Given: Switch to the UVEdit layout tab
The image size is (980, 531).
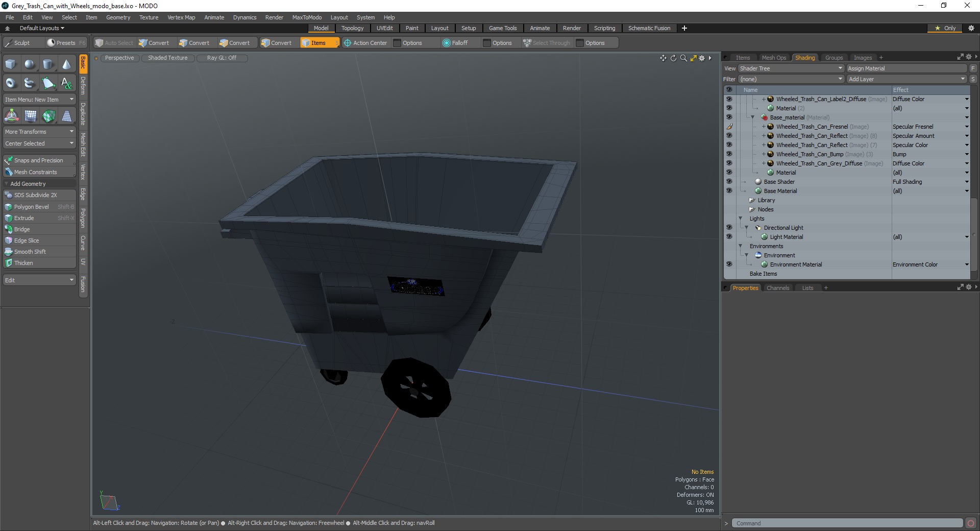Looking at the screenshot, I should pyautogui.click(x=384, y=28).
